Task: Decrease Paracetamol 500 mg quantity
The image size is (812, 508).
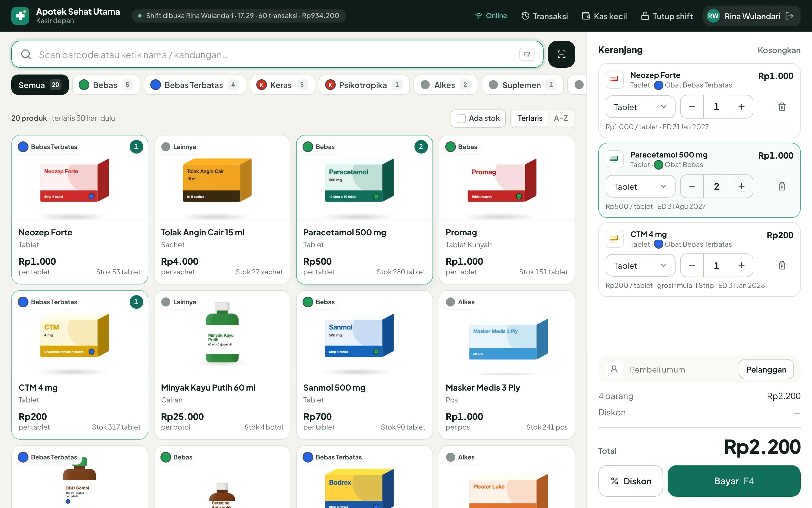Action: [x=692, y=187]
